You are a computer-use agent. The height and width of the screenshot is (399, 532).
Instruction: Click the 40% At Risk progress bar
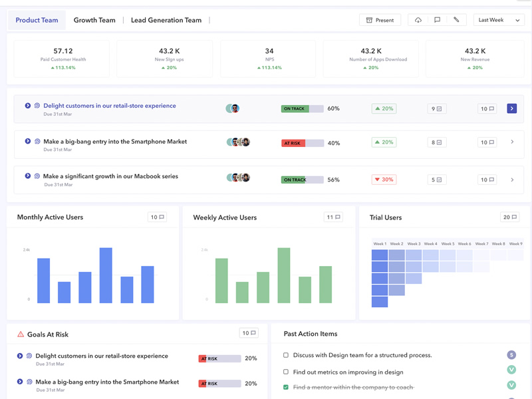click(x=303, y=143)
